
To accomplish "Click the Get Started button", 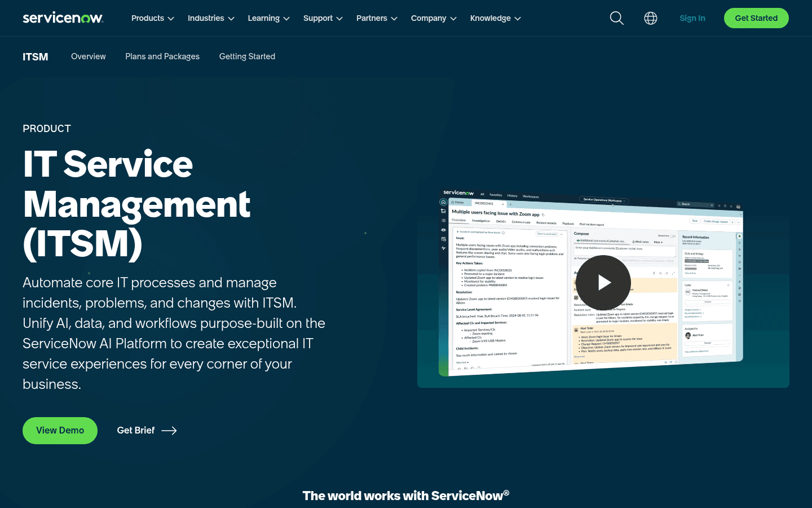I will [756, 18].
